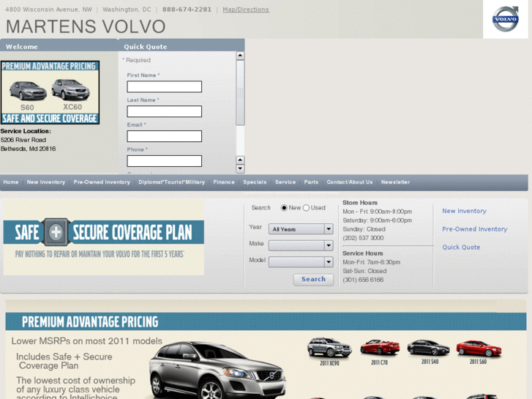532x399 pixels.
Task: Open the New Inventory menu item
Action: click(x=46, y=182)
